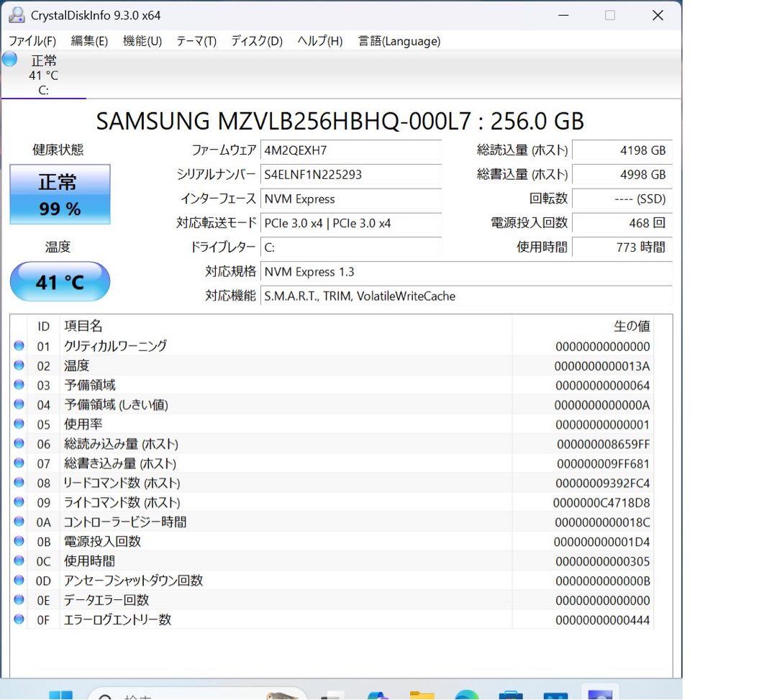Open the テーマ(T) menu
This screenshot has width=777, height=700.
196,41
